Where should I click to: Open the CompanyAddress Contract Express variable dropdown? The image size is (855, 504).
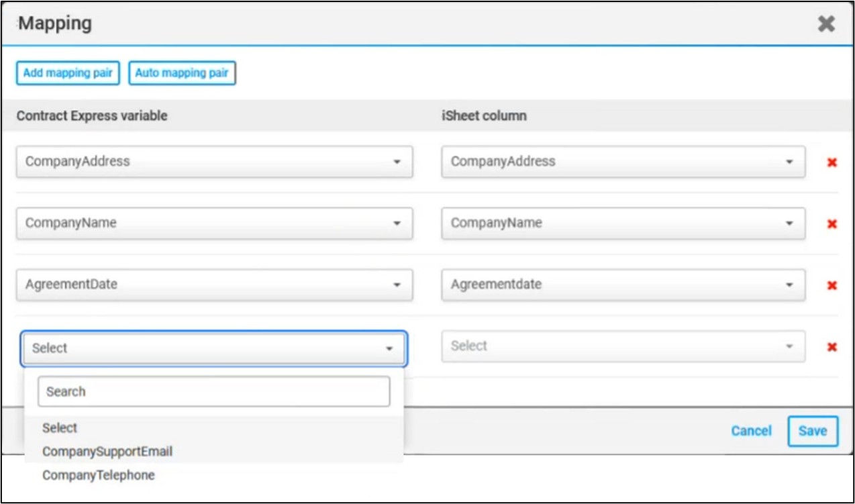(214, 162)
